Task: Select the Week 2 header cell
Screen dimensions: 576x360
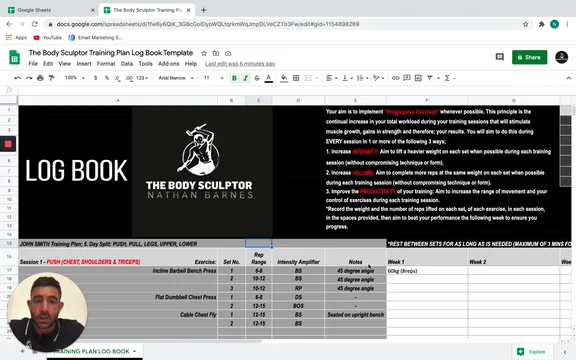Action: point(514,257)
